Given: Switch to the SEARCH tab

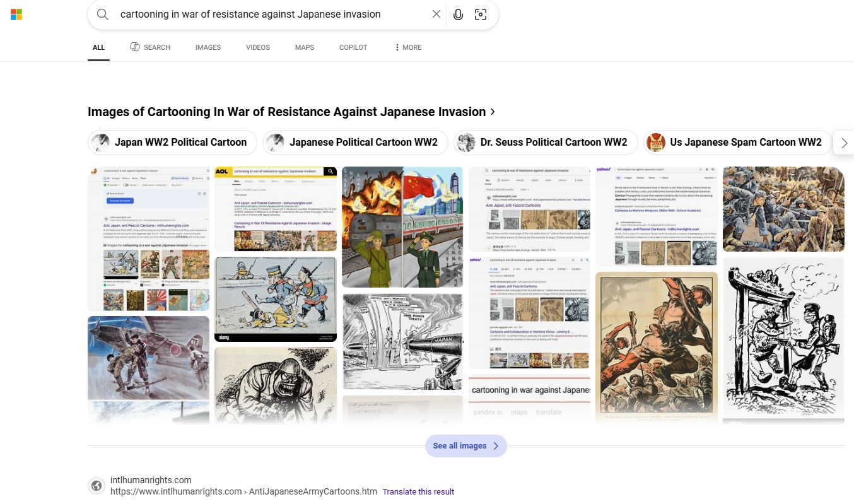Looking at the screenshot, I should click(x=150, y=47).
